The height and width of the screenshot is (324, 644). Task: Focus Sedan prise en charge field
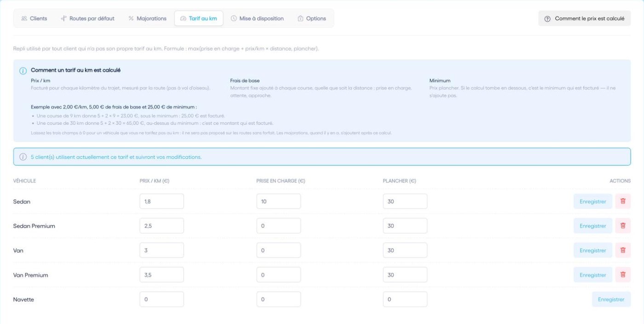[x=279, y=201]
